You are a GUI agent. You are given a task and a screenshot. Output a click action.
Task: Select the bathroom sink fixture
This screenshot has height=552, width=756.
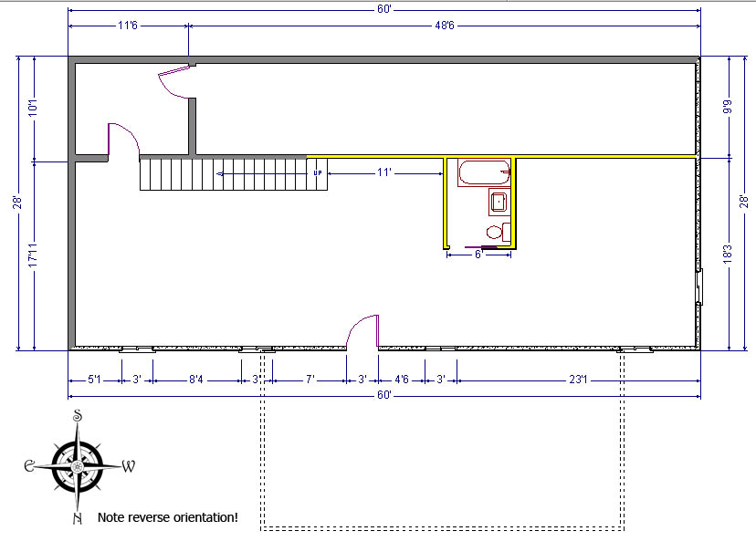click(499, 202)
